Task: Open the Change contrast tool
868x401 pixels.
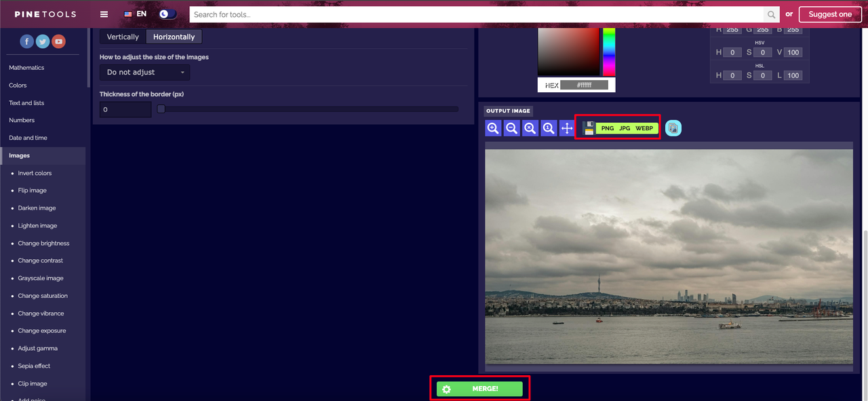Action: pos(40,261)
